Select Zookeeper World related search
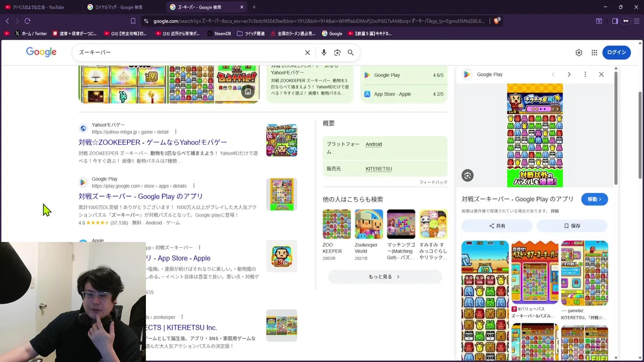Screen dimensions: 644x362 [x=369, y=236]
